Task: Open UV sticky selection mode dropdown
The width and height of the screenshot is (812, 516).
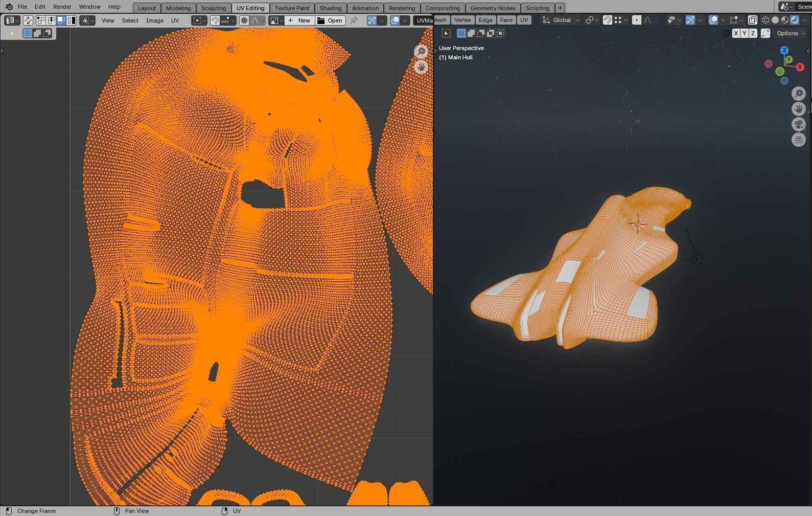Action: click(x=87, y=20)
